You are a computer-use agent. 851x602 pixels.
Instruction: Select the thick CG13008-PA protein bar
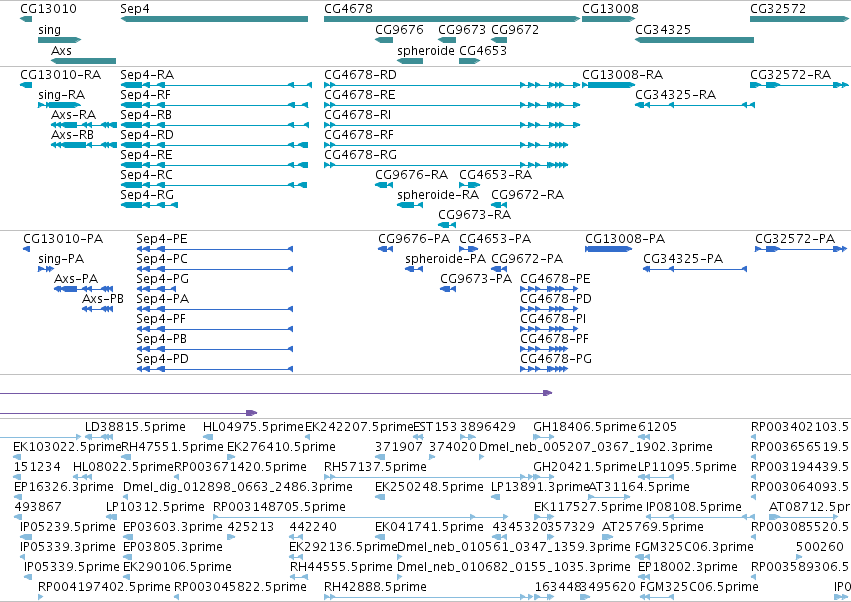pos(608,249)
